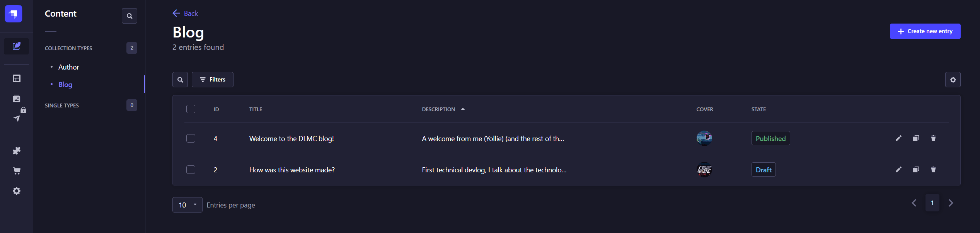Open the search icon next to Content heading
Viewport: 980px width, 233px height.
coord(129,16)
